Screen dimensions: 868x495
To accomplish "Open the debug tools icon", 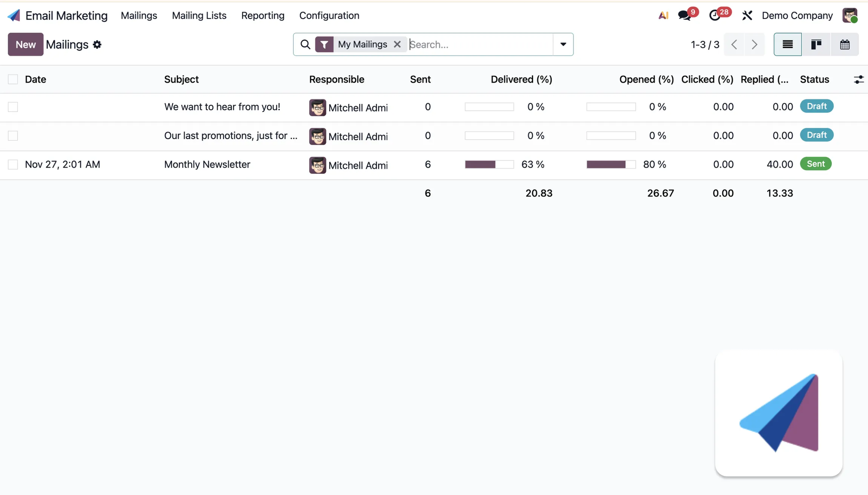I will tap(747, 15).
